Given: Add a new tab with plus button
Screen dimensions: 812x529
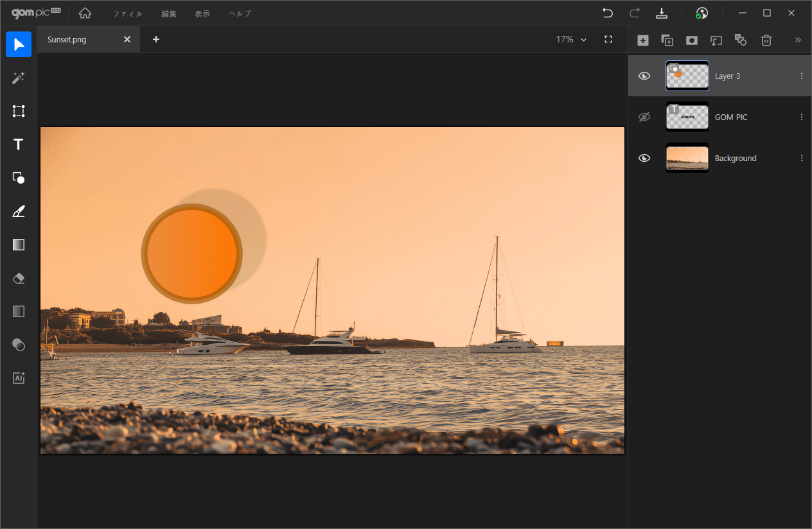Looking at the screenshot, I should coord(155,39).
